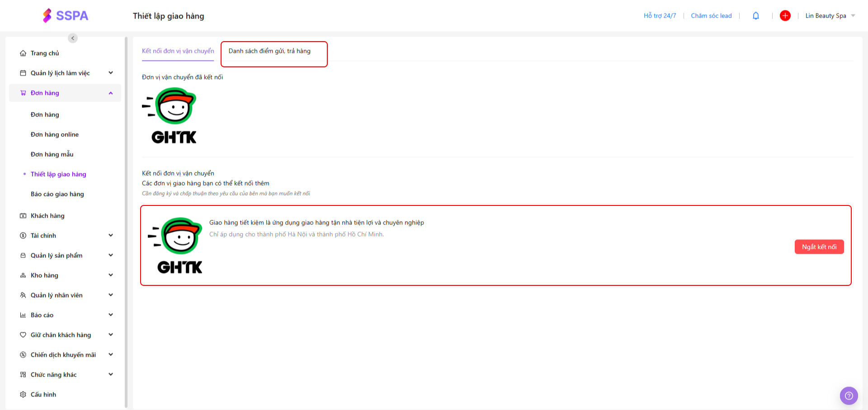The width and height of the screenshot is (868, 410).
Task: Open the Đơn hàng submenu item
Action: pos(45,115)
